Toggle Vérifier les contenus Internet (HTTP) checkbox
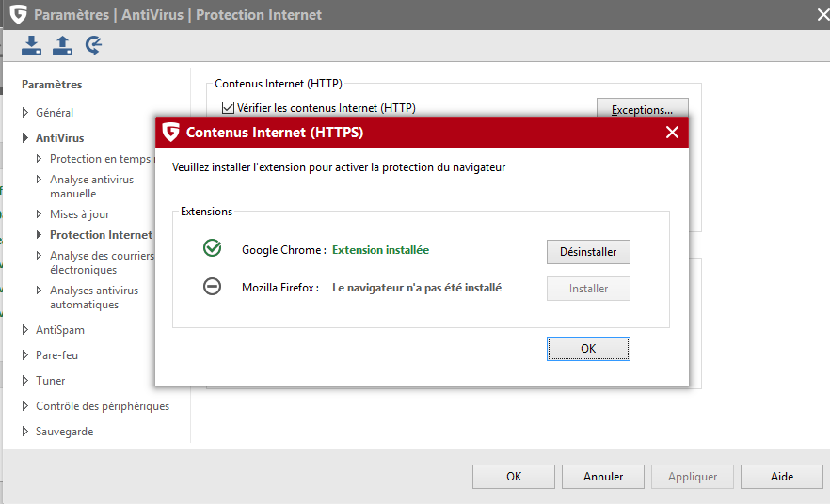 click(228, 108)
